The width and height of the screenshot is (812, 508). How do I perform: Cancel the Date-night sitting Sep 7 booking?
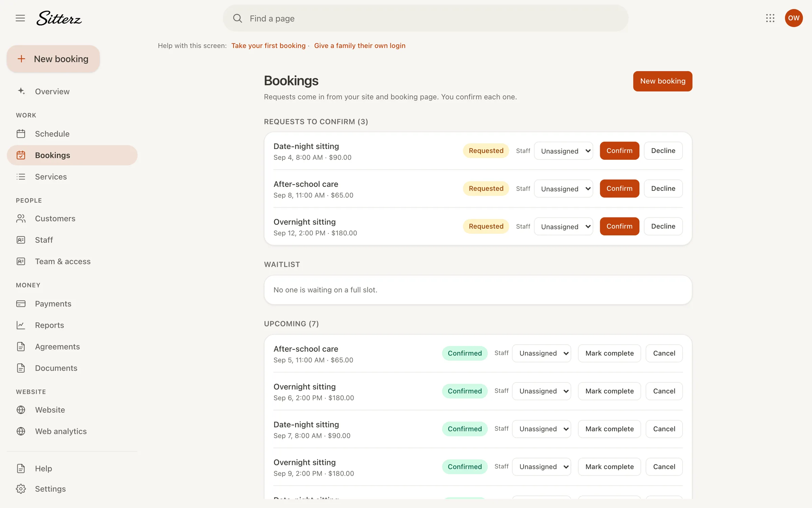pos(664,429)
